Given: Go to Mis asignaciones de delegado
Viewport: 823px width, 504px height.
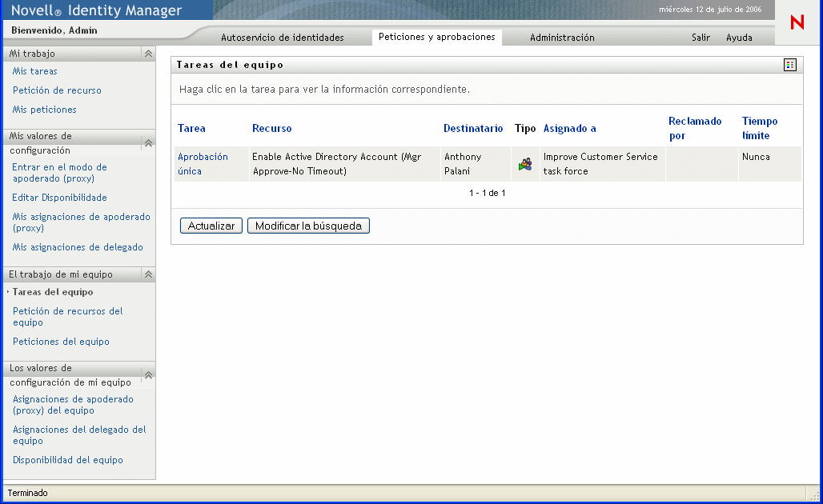Looking at the screenshot, I should tap(78, 247).
